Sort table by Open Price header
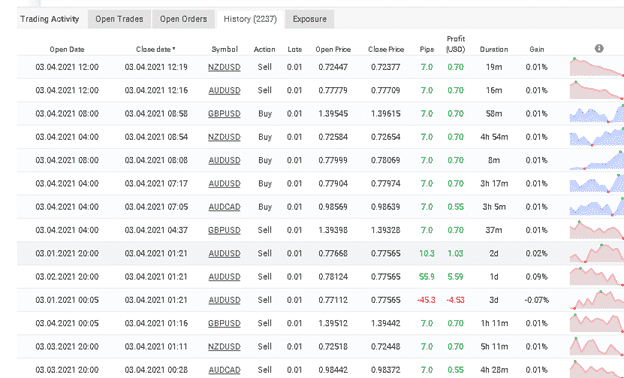This screenshot has width=624, height=378. click(x=333, y=49)
